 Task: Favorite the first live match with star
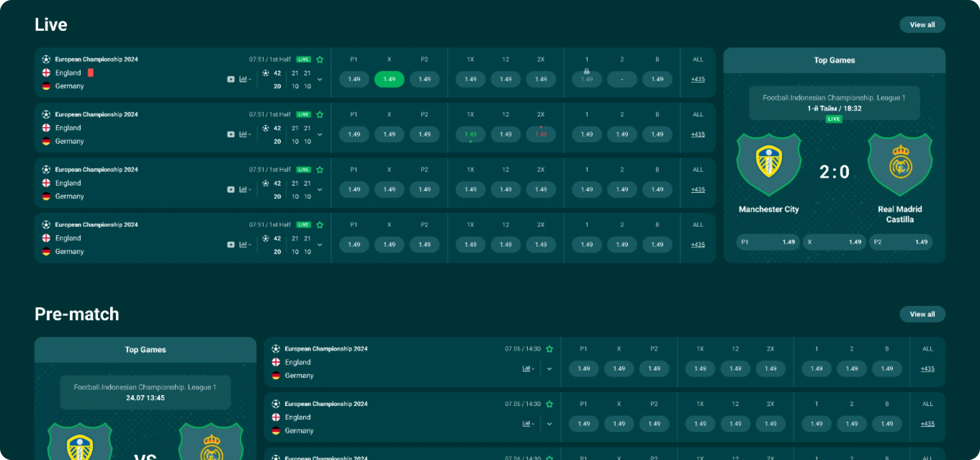320,60
